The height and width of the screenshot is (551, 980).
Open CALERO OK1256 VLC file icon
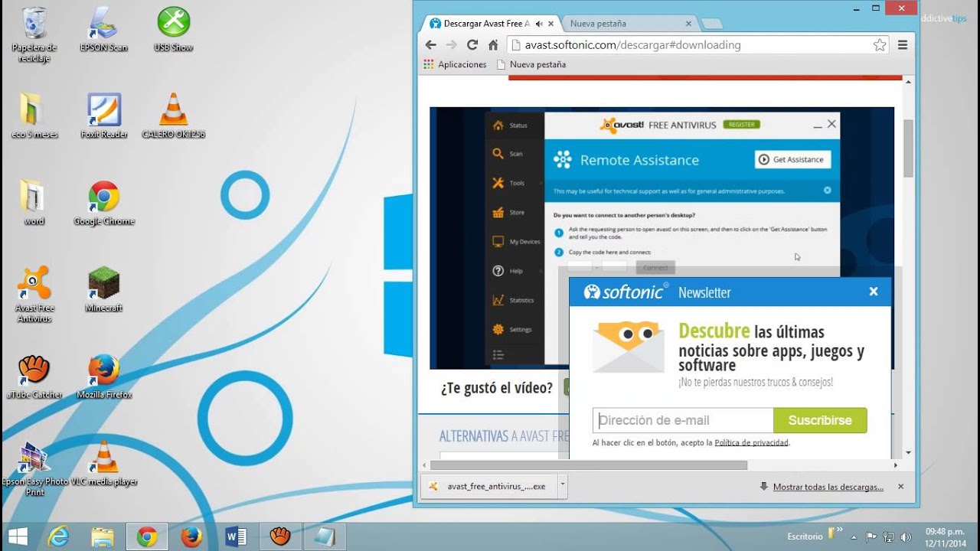(x=174, y=116)
